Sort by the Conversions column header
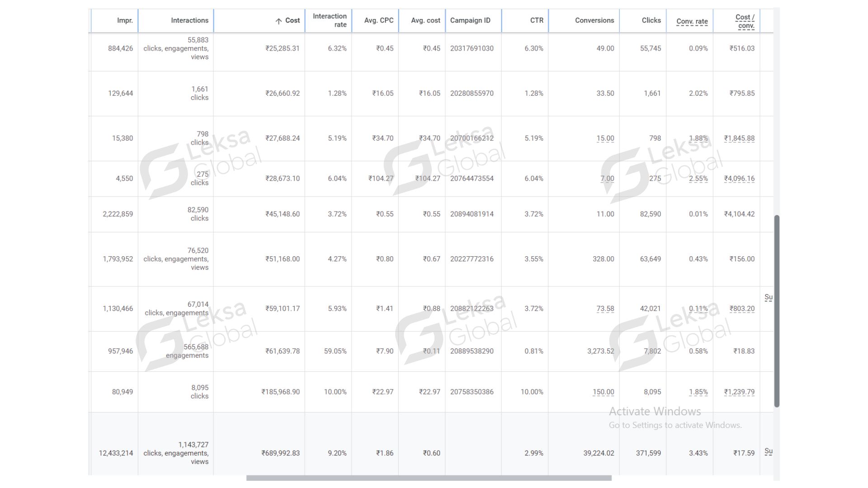Viewport: 868px width, 488px height. pyautogui.click(x=594, y=20)
